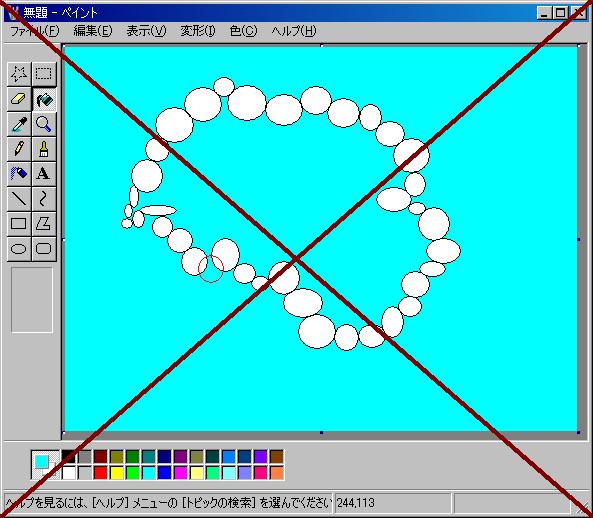The height and width of the screenshot is (518, 593).
Task: Activate the Text tool
Action: coord(44,174)
